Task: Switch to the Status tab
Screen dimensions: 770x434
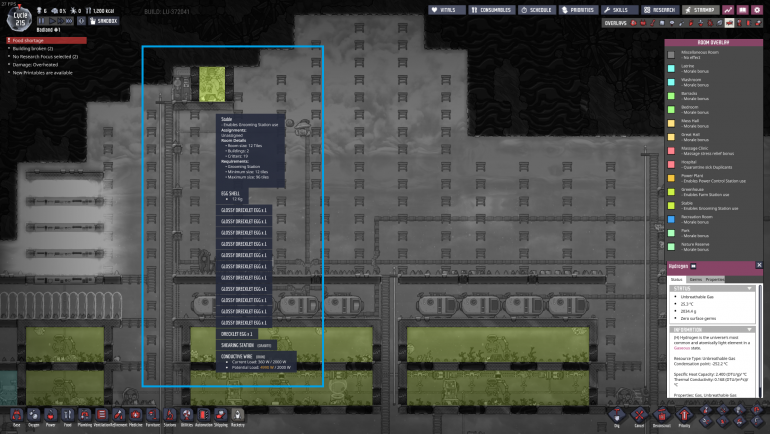Action: coord(677,279)
